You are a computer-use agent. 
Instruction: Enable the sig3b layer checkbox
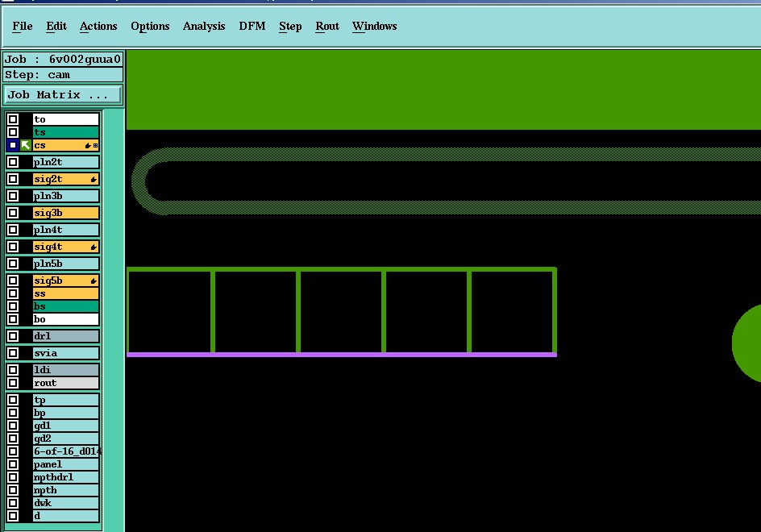13,213
